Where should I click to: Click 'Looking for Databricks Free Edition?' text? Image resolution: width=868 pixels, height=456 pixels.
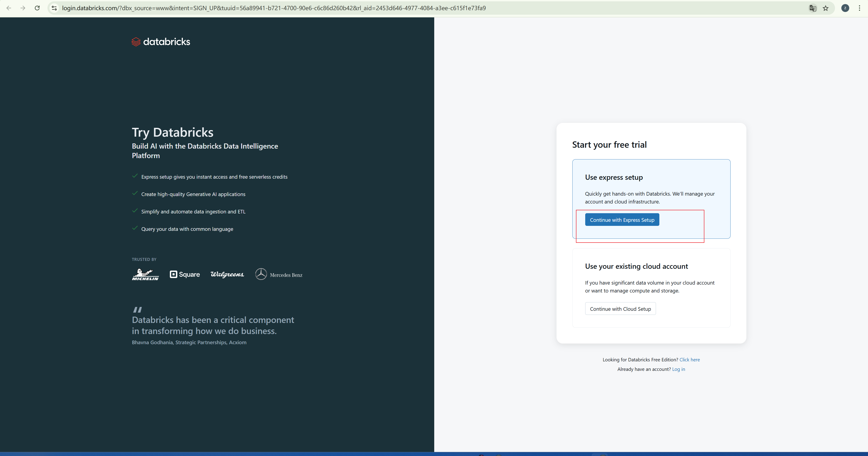(640, 360)
